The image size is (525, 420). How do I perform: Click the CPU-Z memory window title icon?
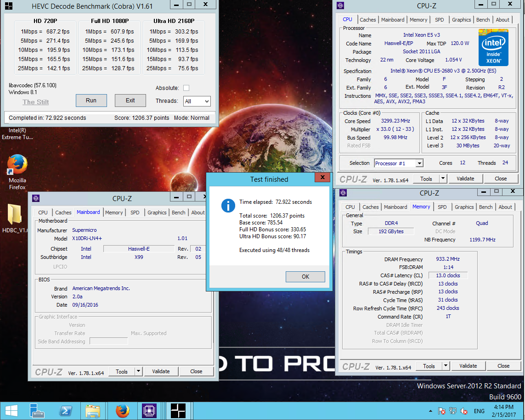point(343,193)
